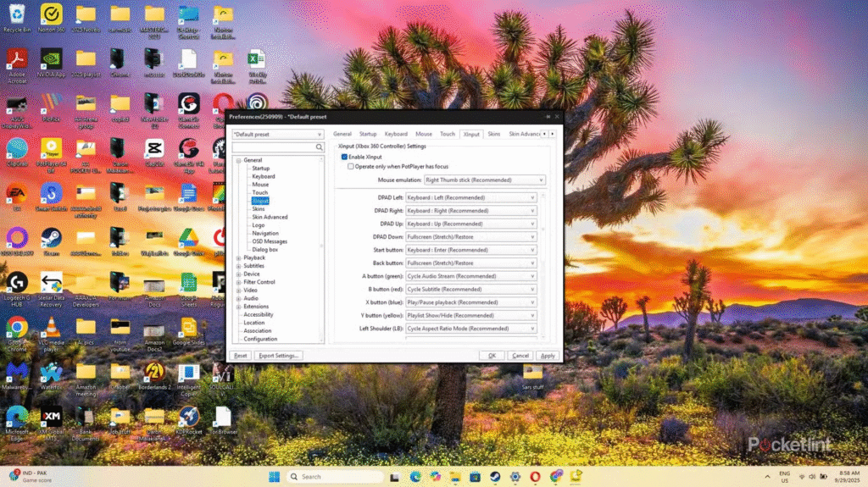Uncheck the Enable XInput checkbox
The width and height of the screenshot is (868, 487).
[344, 157]
